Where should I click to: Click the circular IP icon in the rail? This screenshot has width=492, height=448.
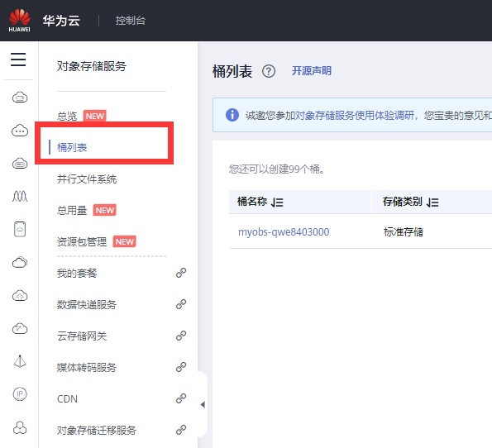20,394
